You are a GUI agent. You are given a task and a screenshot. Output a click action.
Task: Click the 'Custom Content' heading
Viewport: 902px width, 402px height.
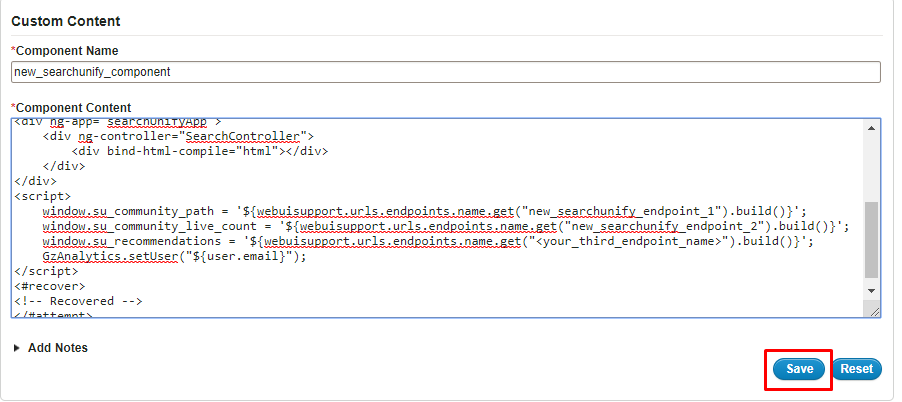[x=66, y=21]
